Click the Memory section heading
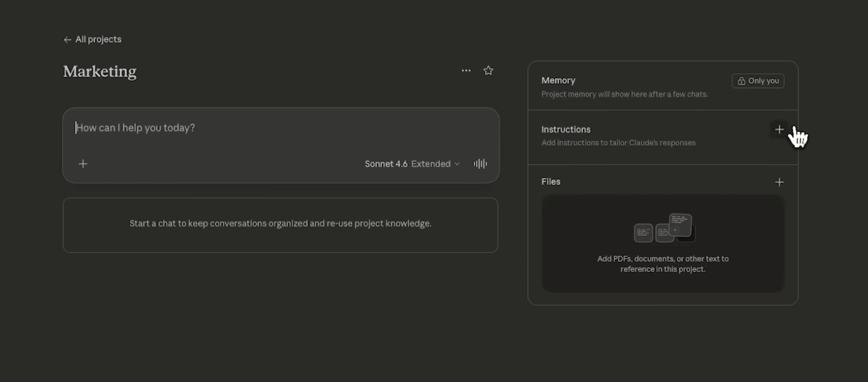Screen dimensions: 868x382 point(558,81)
